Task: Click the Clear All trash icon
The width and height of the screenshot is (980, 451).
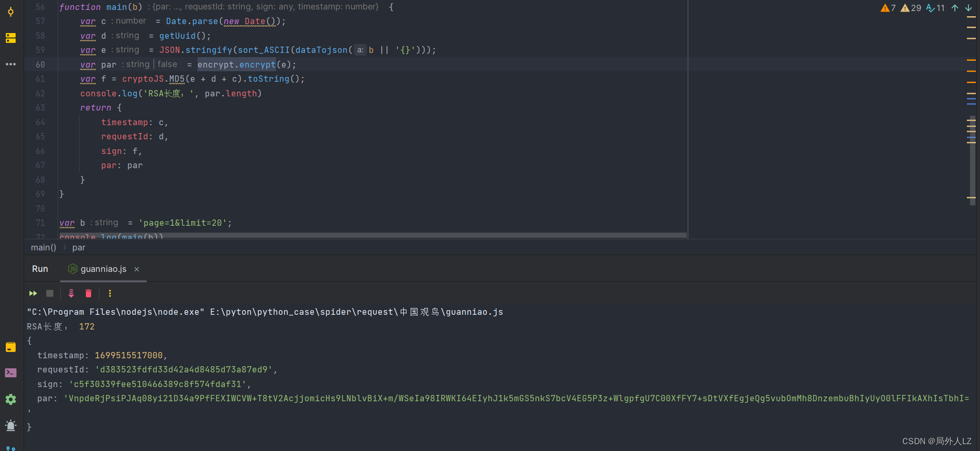Action: click(89, 293)
